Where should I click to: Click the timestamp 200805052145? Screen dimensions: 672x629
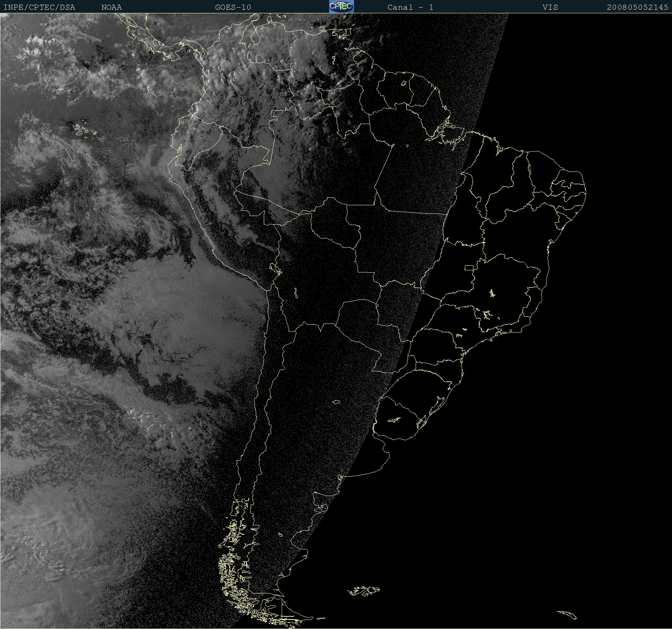pyautogui.click(x=638, y=7)
